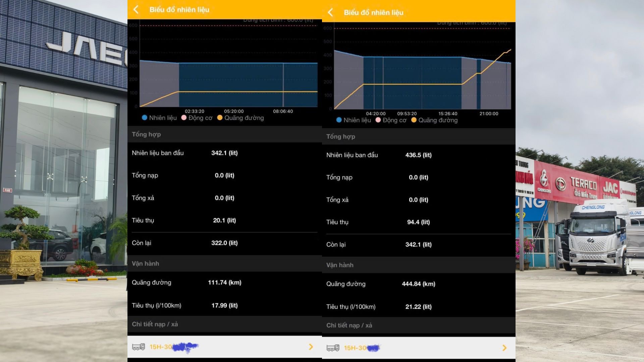
Task: Tap left Biểu đồ nhiên liệu title
Action: [179, 9]
